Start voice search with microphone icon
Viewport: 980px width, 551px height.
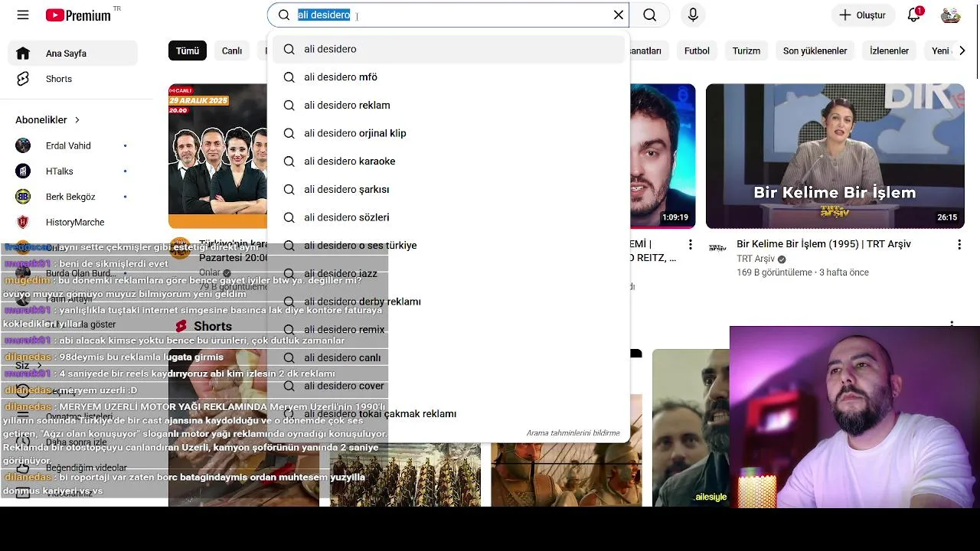pos(693,15)
